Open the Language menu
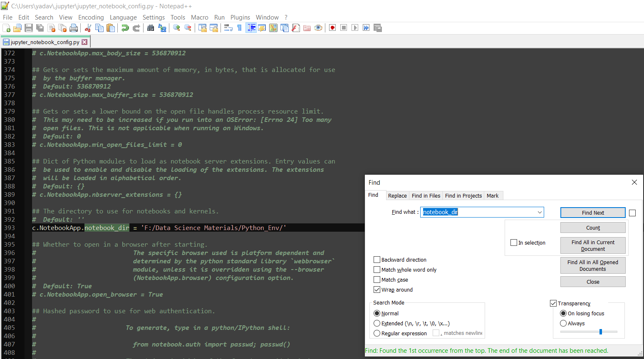This screenshot has height=359, width=644. tap(123, 17)
